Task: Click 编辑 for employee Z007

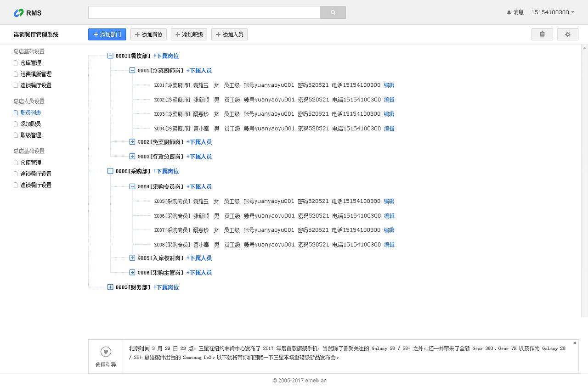Action: [389, 230]
